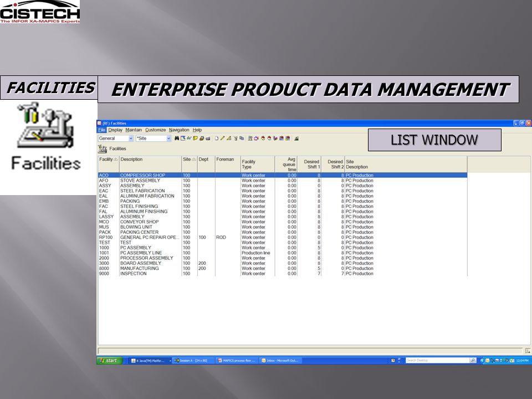Open the Customize menu

click(x=155, y=130)
